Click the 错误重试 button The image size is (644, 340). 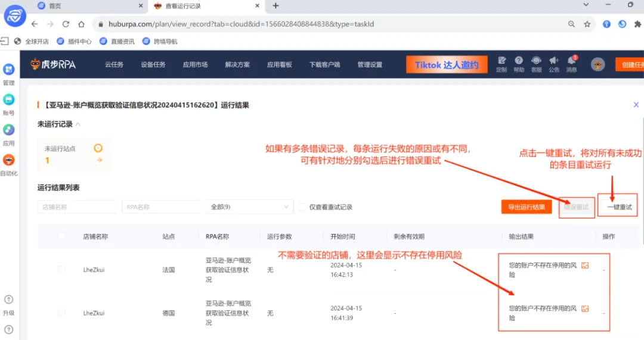coord(576,207)
